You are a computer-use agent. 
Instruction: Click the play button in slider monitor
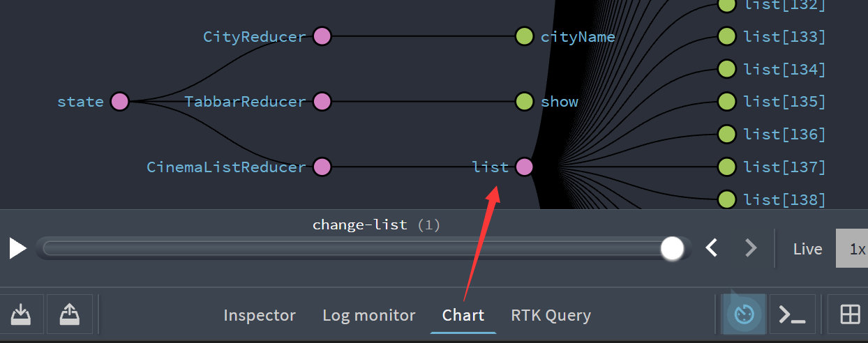(17, 248)
